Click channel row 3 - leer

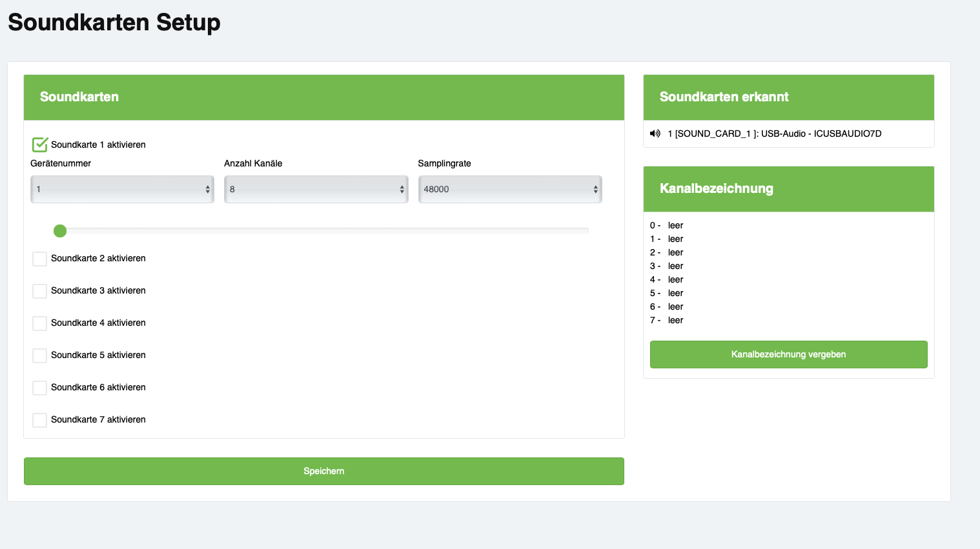(667, 266)
